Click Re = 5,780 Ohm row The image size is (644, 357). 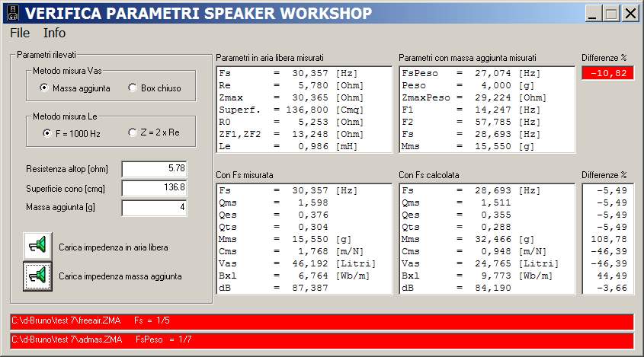point(291,86)
